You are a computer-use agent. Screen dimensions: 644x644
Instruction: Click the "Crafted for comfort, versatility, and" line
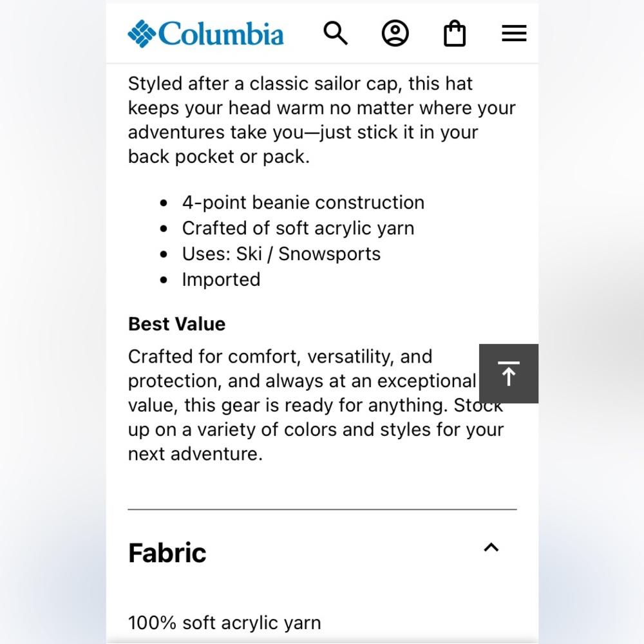(280, 356)
